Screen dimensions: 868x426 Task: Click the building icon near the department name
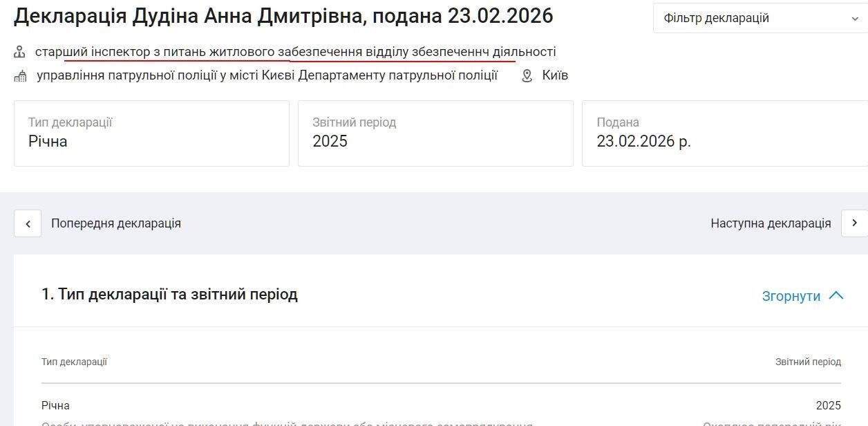(x=19, y=75)
